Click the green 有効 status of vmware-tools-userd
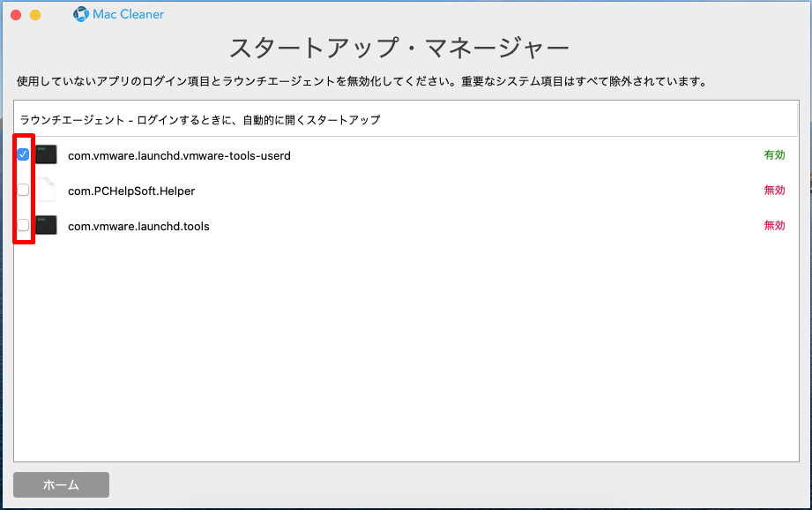Screen dimensions: 812x510 coord(774,154)
